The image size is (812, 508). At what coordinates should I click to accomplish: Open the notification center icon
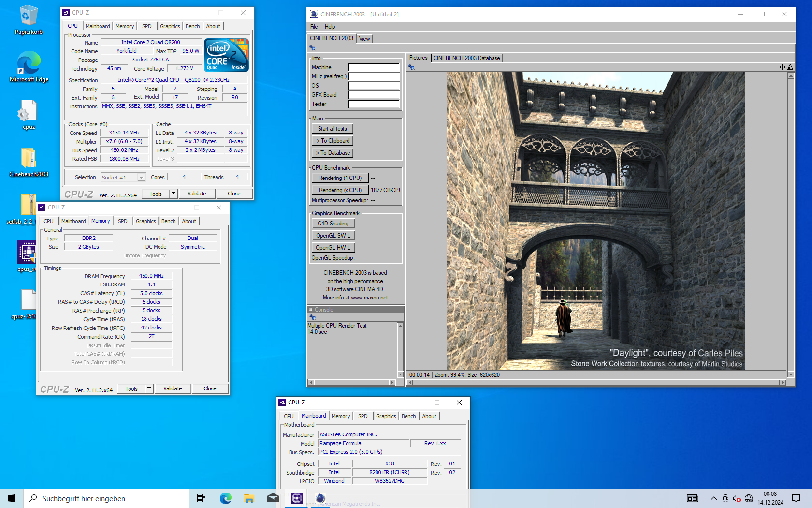(x=796, y=498)
